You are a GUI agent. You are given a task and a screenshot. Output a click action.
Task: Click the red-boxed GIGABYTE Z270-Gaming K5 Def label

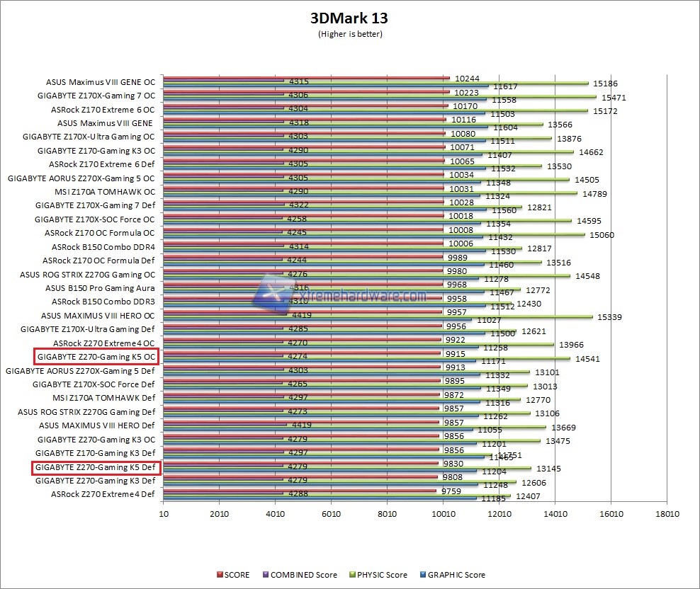96,467
